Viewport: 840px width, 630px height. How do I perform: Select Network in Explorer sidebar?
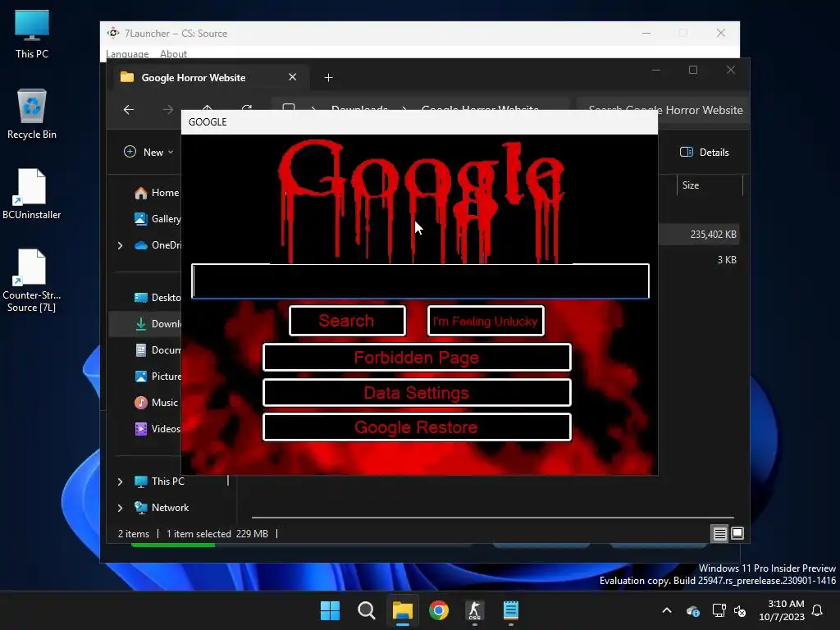pos(162,507)
